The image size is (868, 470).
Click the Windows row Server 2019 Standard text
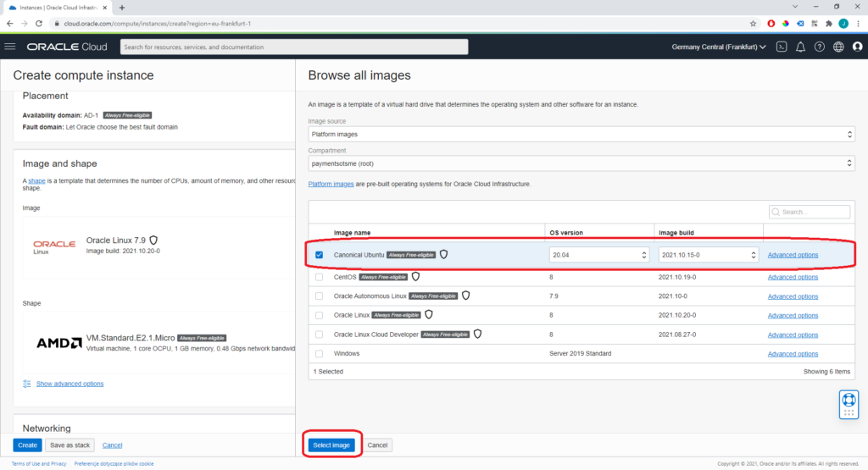[x=580, y=353]
